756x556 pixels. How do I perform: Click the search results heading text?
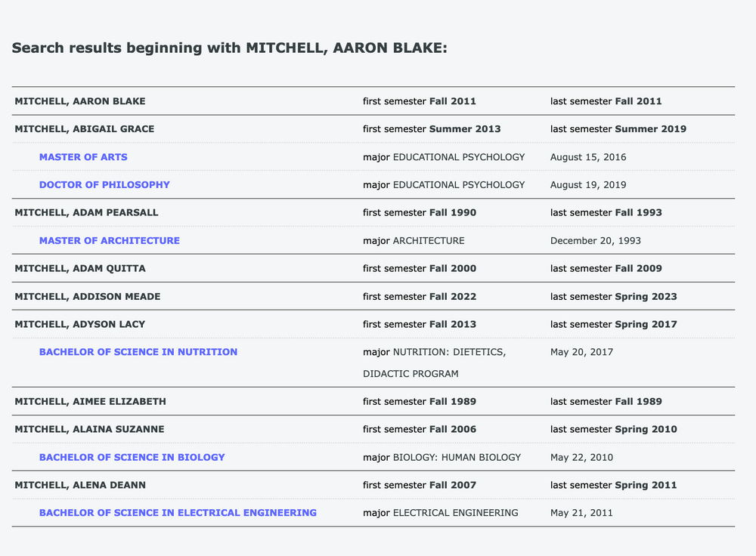click(230, 48)
